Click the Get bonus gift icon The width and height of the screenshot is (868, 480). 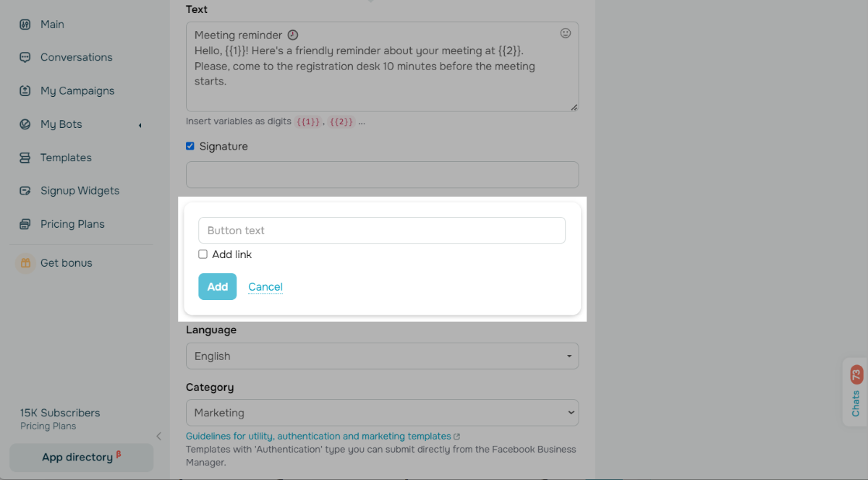25,263
